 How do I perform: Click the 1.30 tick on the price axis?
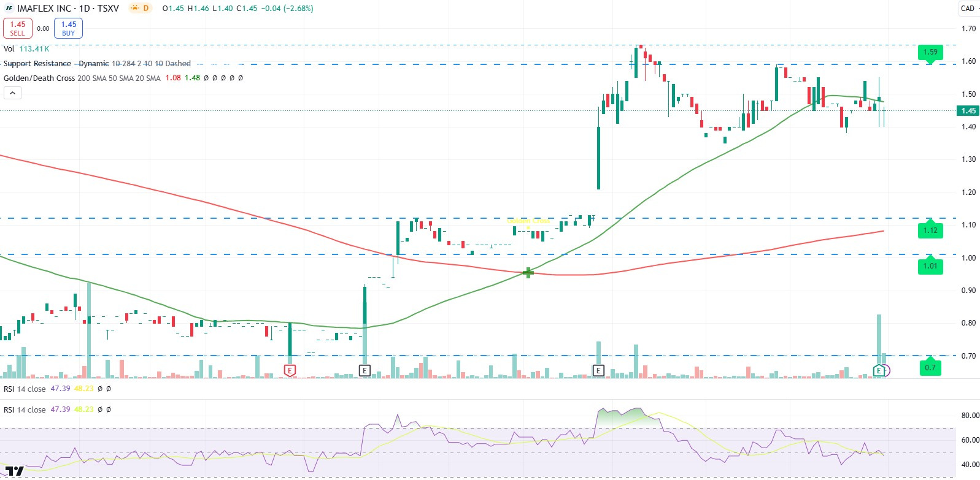pos(968,159)
